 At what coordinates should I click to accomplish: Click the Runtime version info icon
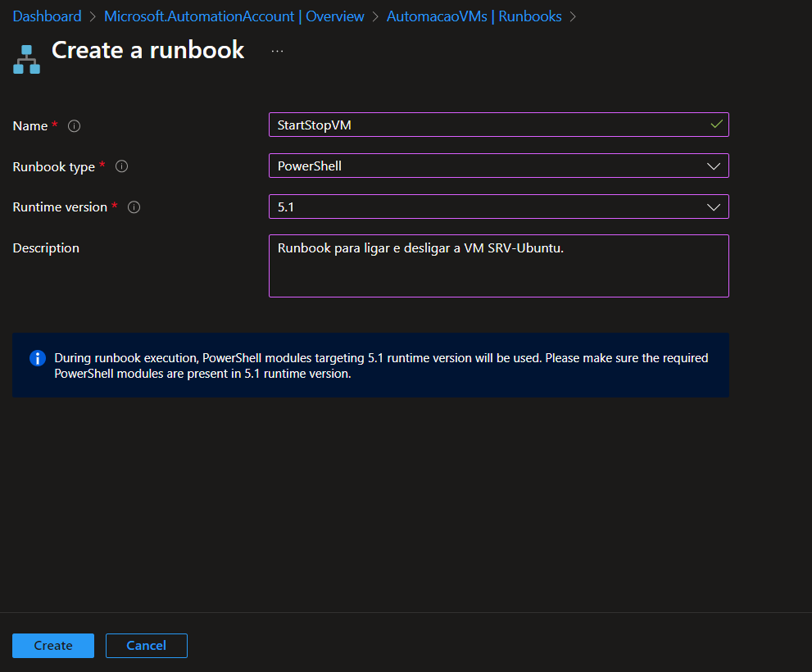click(134, 207)
